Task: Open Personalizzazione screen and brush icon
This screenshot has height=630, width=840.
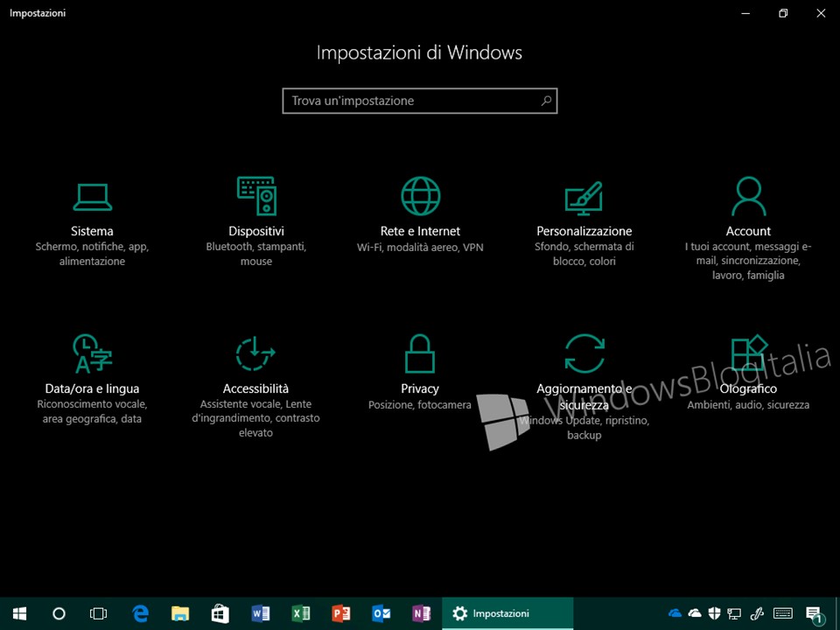Action: tap(584, 198)
